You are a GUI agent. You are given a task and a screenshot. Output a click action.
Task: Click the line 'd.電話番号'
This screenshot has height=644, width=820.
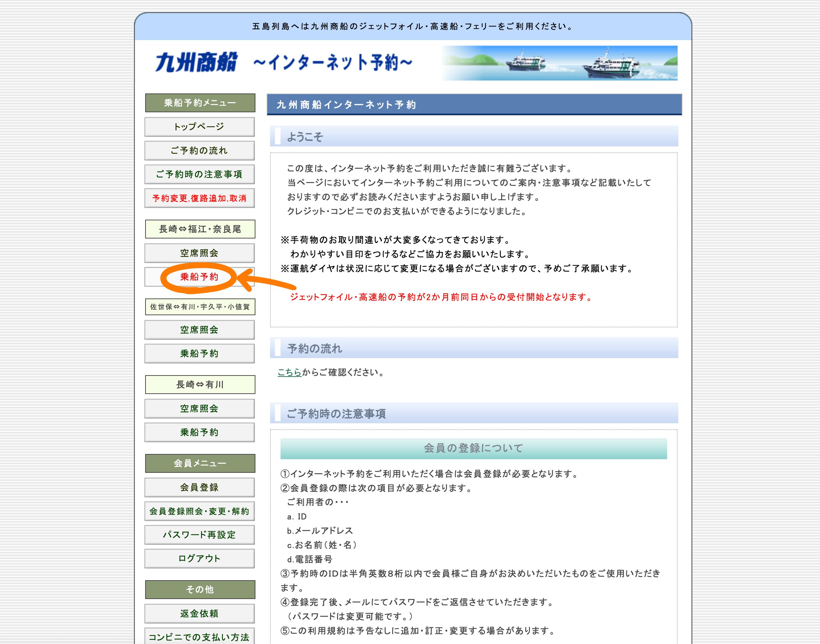click(x=310, y=560)
